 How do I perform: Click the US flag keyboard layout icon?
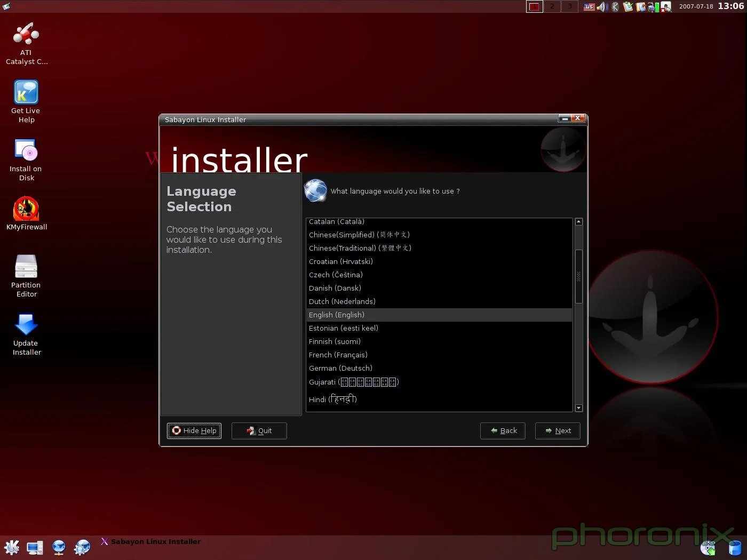[589, 7]
